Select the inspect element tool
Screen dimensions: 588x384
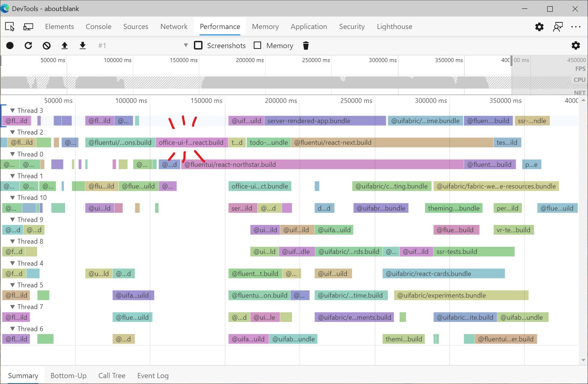pyautogui.click(x=10, y=27)
